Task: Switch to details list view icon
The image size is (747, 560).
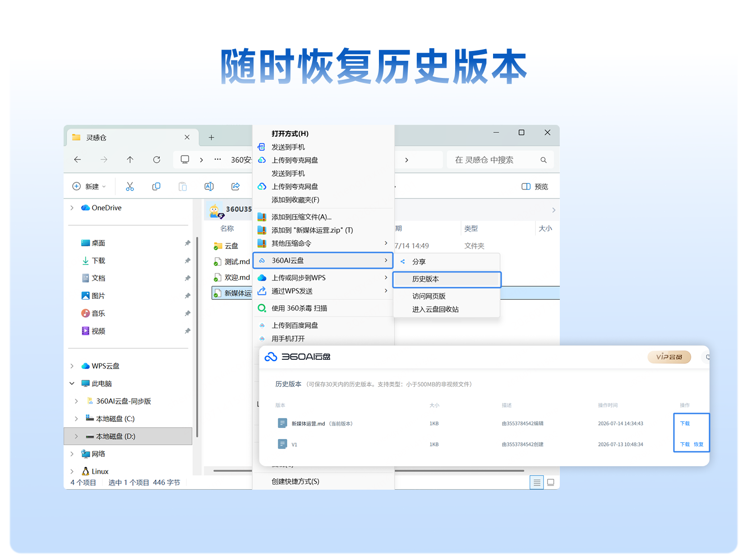Action: pyautogui.click(x=537, y=482)
